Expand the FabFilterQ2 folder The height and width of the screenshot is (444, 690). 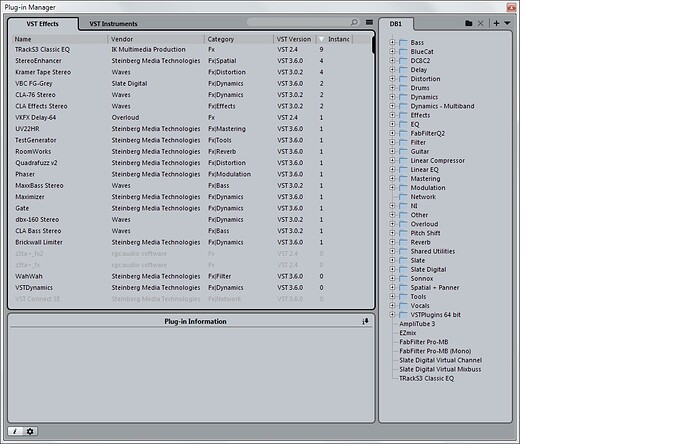[x=392, y=133]
